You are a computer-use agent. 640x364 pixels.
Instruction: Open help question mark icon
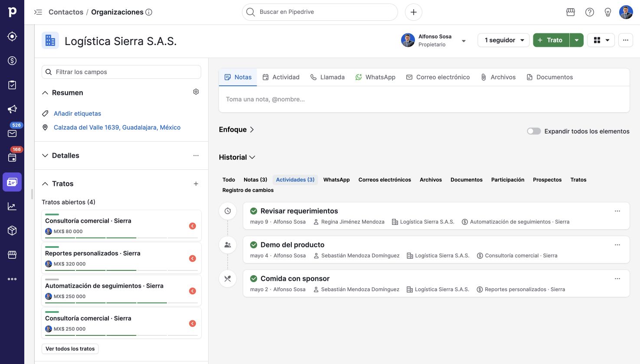(x=590, y=12)
